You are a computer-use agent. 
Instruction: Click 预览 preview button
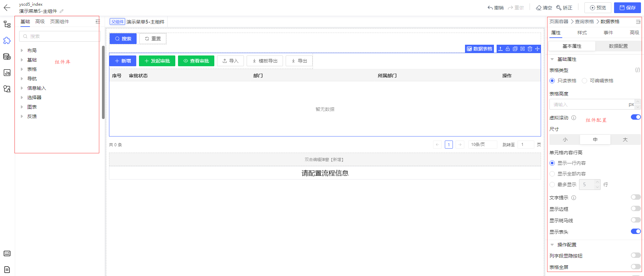(x=598, y=8)
